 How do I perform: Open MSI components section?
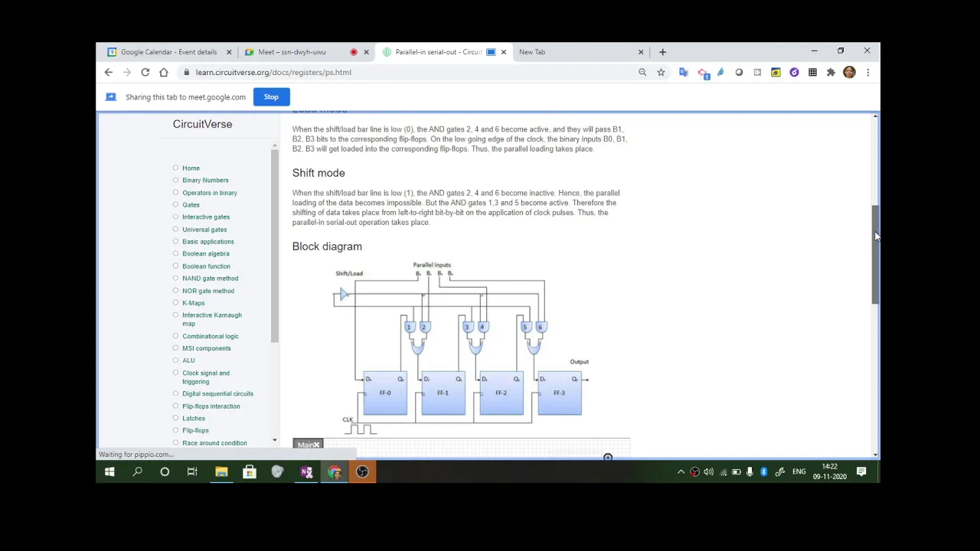click(x=207, y=348)
